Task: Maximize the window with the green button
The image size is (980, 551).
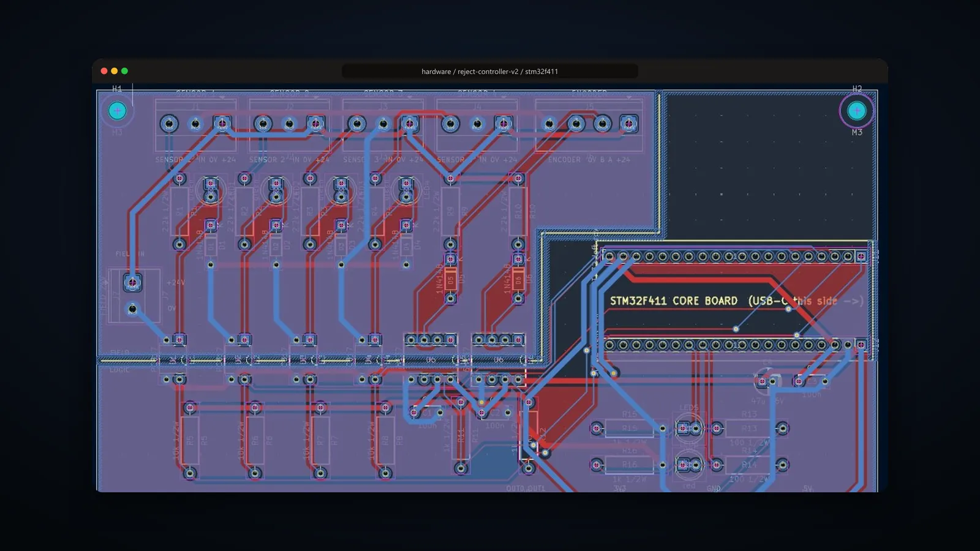Action: pyautogui.click(x=124, y=71)
